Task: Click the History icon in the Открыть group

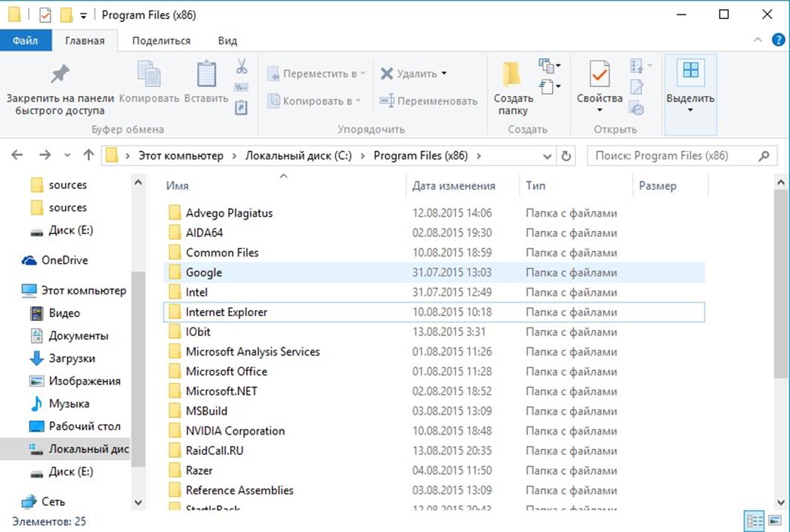Action: point(637,108)
